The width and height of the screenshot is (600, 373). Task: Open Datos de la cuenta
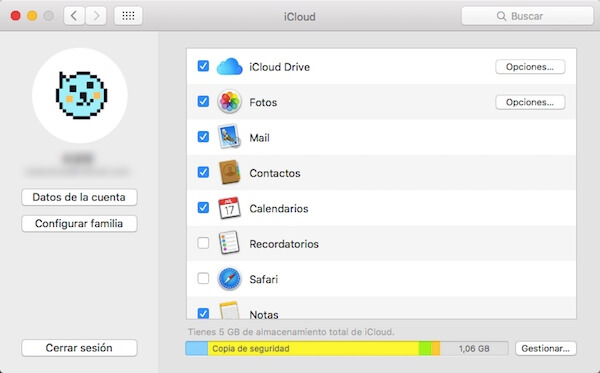click(79, 197)
